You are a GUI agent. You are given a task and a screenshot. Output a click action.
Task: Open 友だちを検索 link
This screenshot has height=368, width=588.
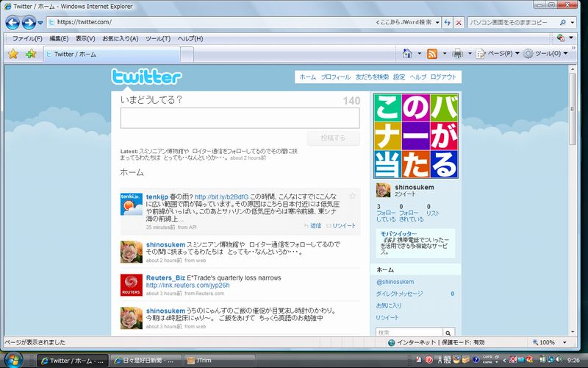click(x=372, y=77)
